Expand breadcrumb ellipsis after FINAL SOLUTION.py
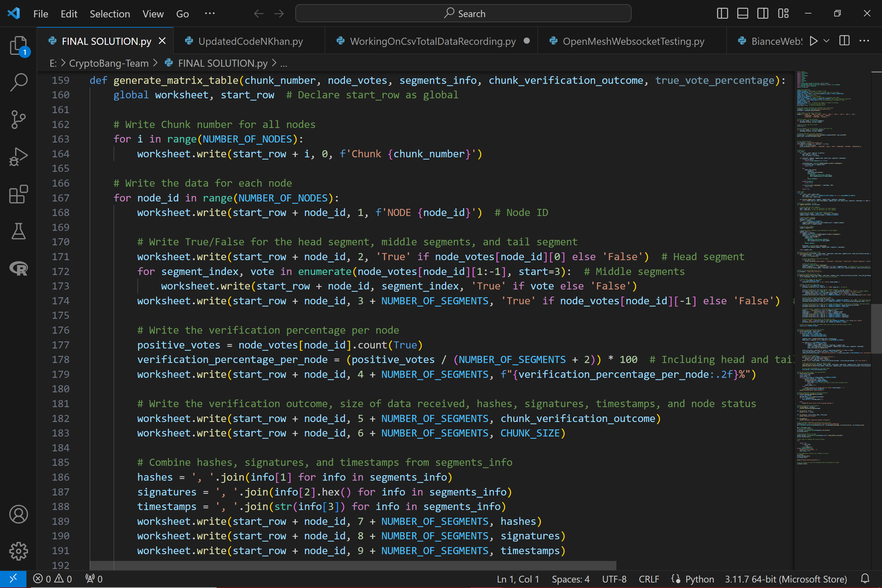882x588 pixels. pos(284,64)
